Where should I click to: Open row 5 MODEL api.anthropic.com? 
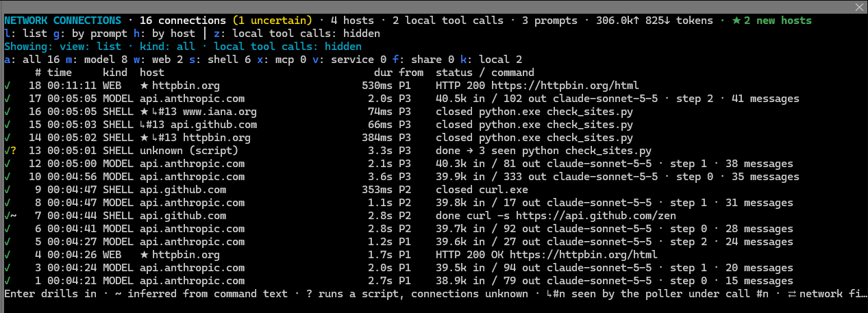pyautogui.click(x=434, y=242)
